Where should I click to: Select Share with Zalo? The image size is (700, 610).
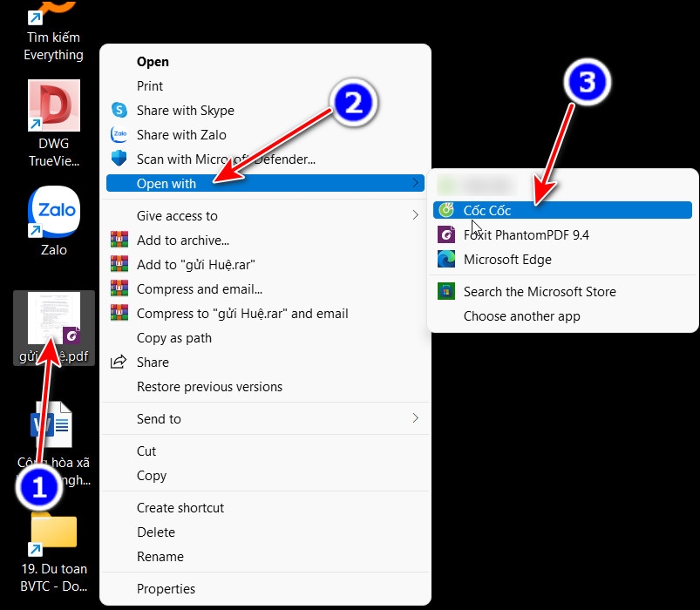tap(265, 134)
